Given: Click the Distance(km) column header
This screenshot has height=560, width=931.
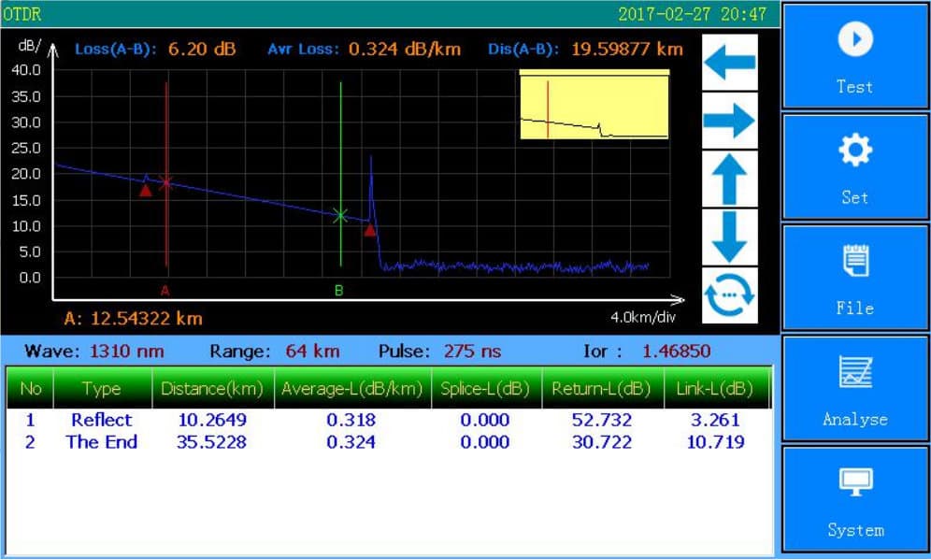Looking at the screenshot, I should point(212,388).
